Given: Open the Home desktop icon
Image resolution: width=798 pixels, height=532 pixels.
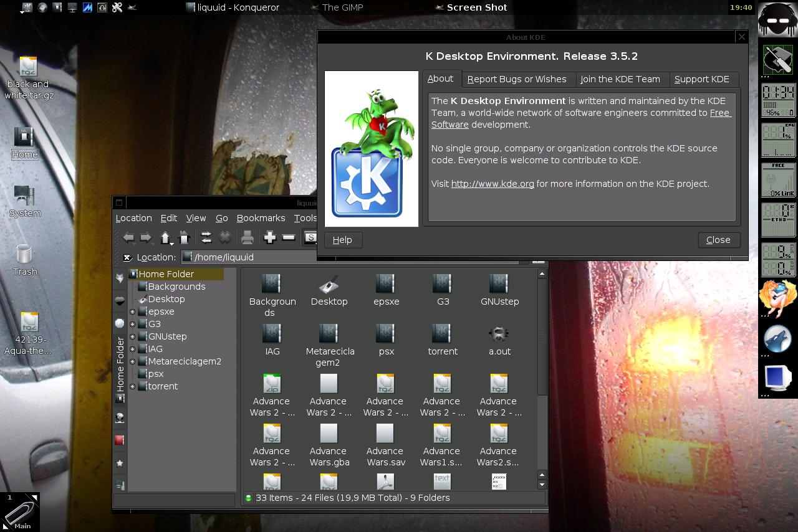Looking at the screenshot, I should click(24, 143).
